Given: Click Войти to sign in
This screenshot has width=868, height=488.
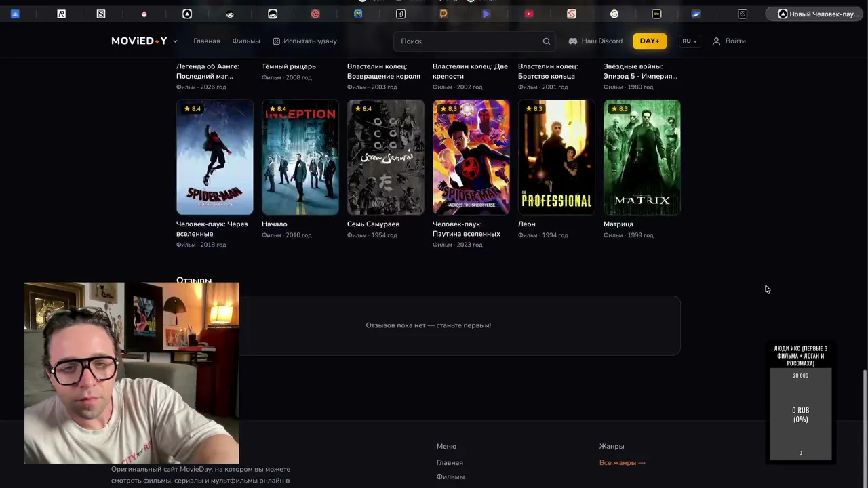Looking at the screenshot, I should [x=735, y=41].
